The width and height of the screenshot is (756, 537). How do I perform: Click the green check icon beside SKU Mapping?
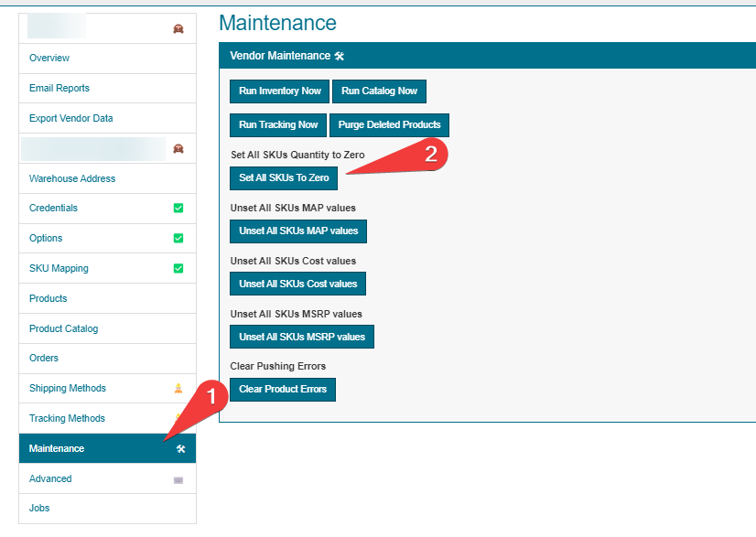click(178, 268)
